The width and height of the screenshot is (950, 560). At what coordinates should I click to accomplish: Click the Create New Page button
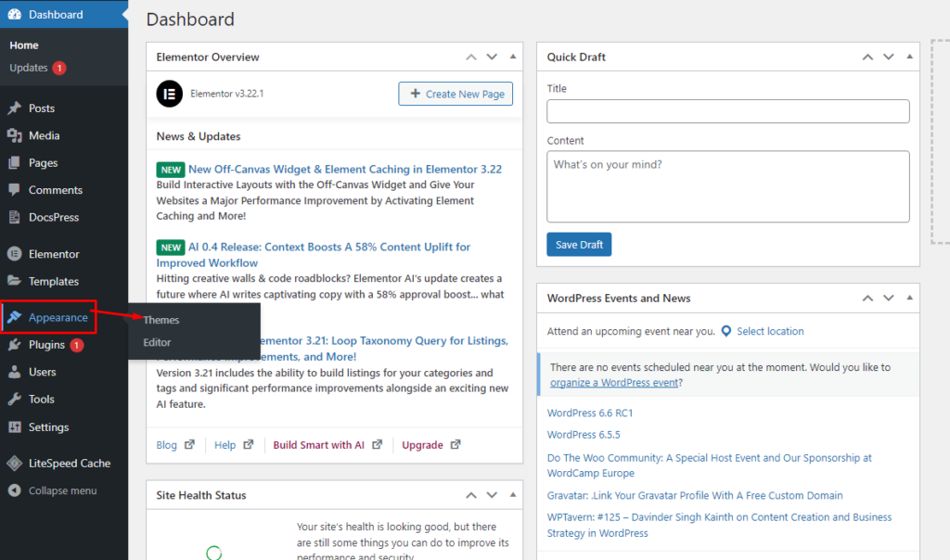(456, 94)
